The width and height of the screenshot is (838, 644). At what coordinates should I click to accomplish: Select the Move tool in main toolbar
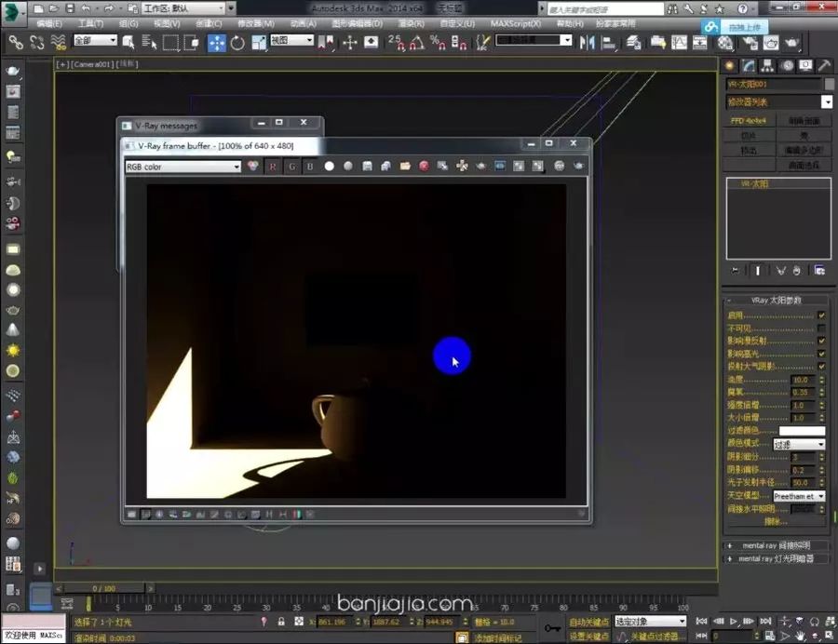tap(216, 43)
